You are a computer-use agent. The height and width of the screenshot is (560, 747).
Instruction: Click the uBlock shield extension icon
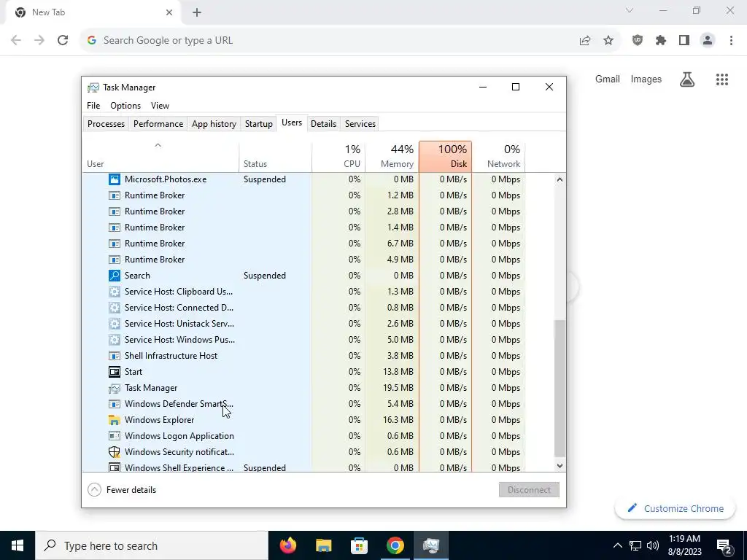pos(638,41)
